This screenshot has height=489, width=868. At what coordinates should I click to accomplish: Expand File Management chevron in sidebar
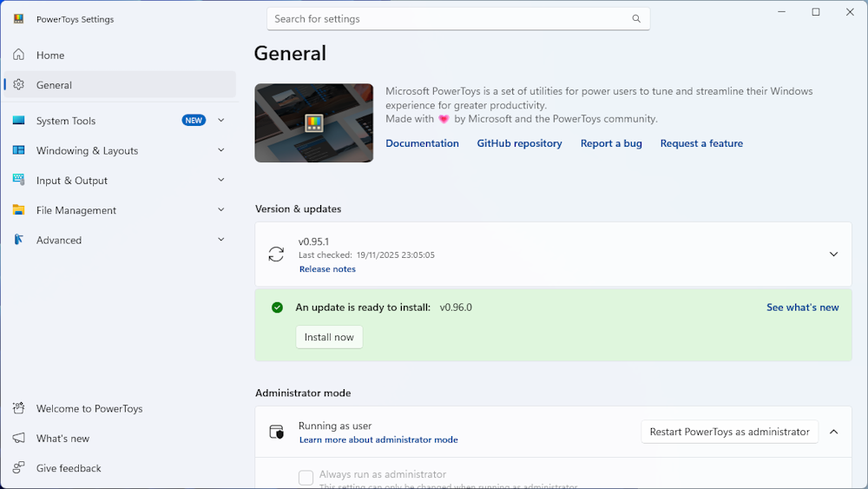(x=220, y=210)
